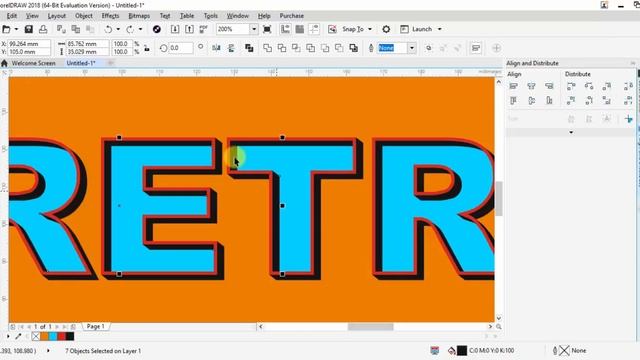This screenshot has width=640, height=360.
Task: Click the horizontal scrollbar thumb
Action: (370, 327)
